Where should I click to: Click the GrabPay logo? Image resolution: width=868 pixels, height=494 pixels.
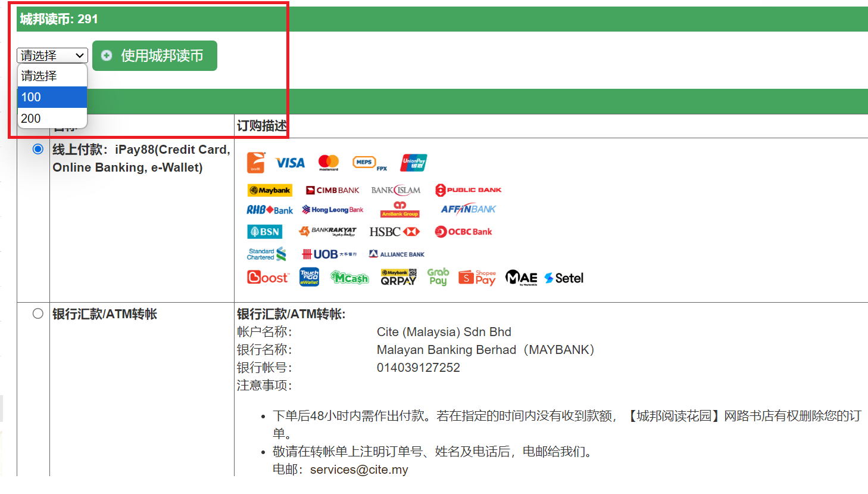pyautogui.click(x=438, y=277)
